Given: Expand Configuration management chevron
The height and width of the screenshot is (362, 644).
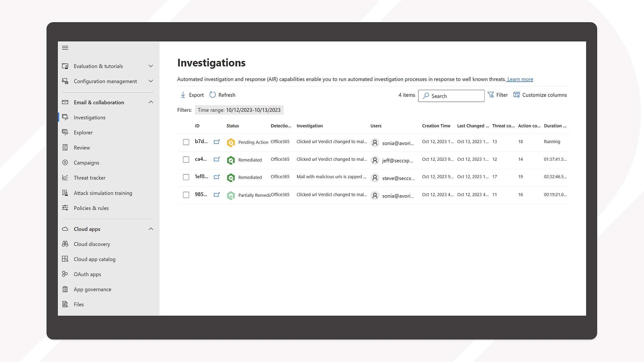Looking at the screenshot, I should [151, 81].
